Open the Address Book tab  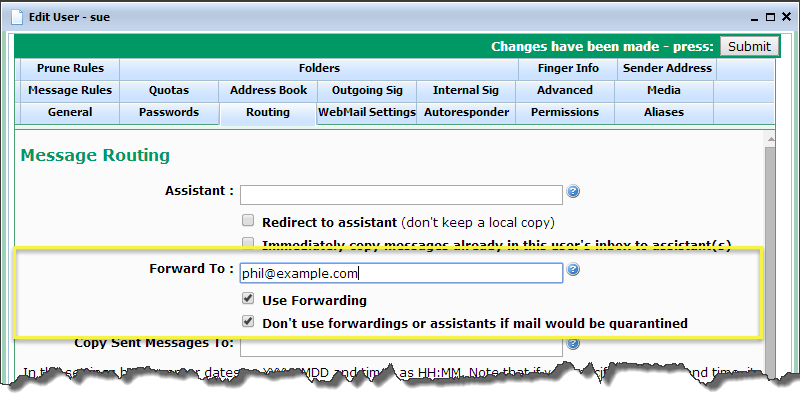268,90
